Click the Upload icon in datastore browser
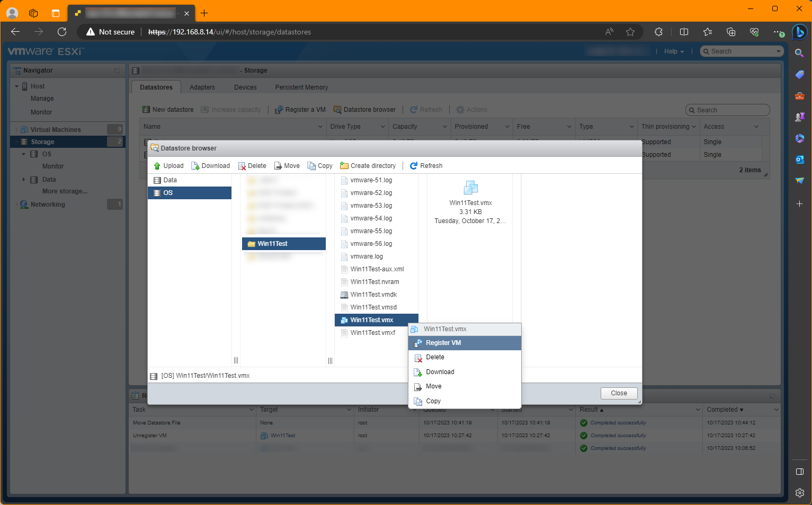Viewport: 812px width, 505px height. [157, 166]
